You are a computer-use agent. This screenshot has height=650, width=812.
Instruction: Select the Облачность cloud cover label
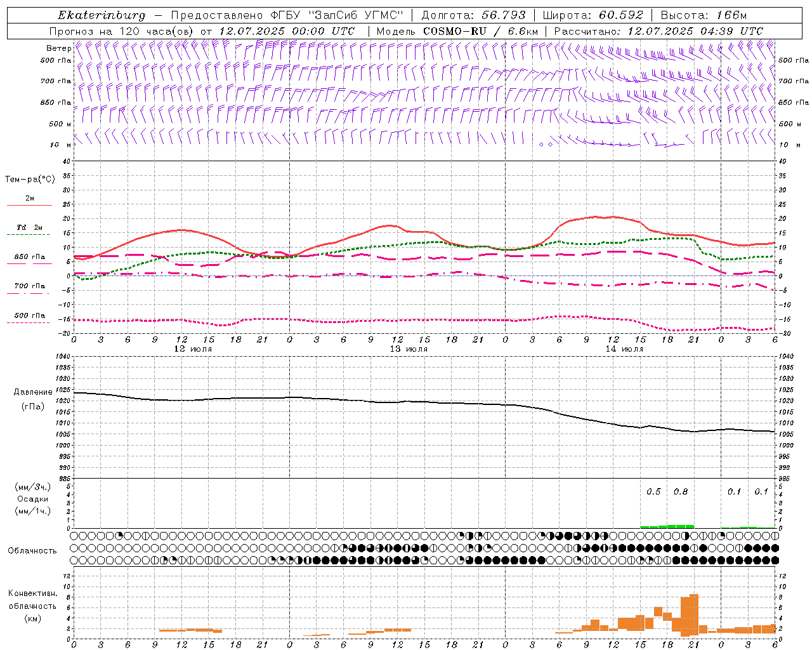[x=32, y=550]
